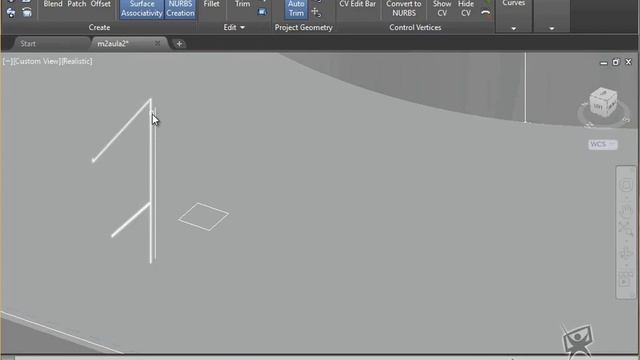Open ShowMotion in navigation bar
This screenshot has width=640, height=360.
point(626,281)
